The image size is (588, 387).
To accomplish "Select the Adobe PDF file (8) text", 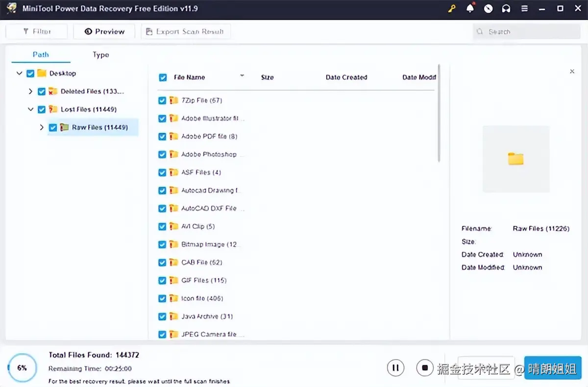I will [209, 136].
